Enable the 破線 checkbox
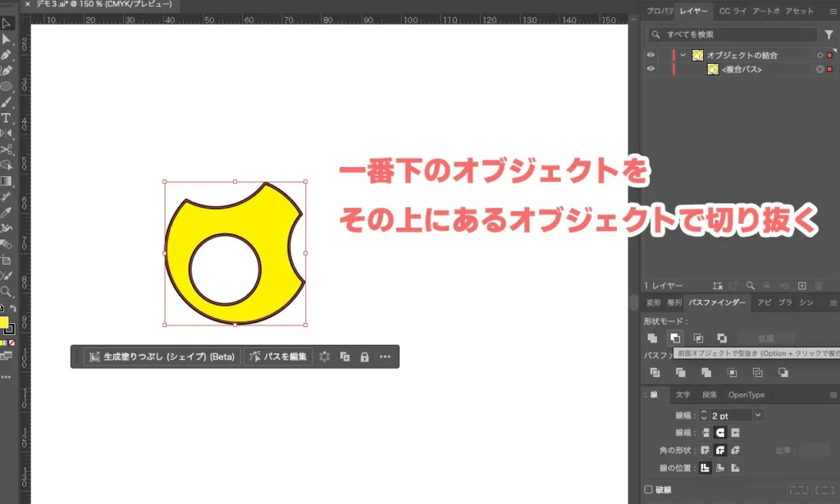 click(649, 489)
